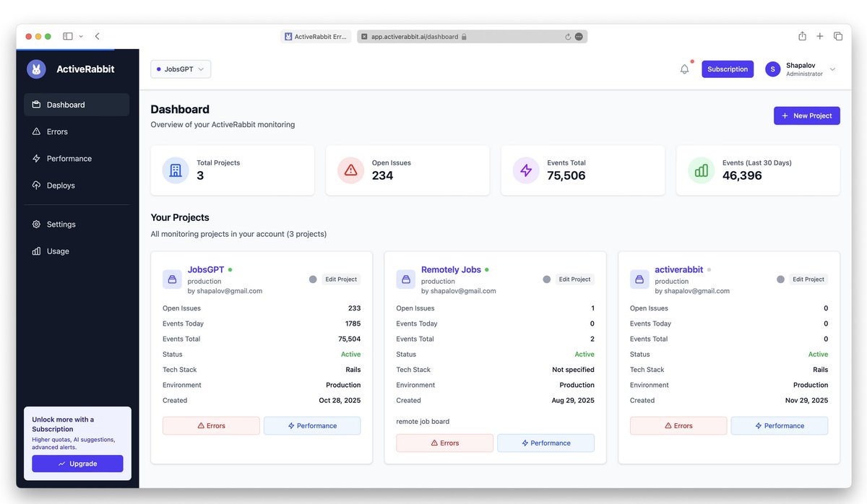Screen dimensions: 867x504
Task: Click the activerabbit project card icon
Action: (x=639, y=279)
